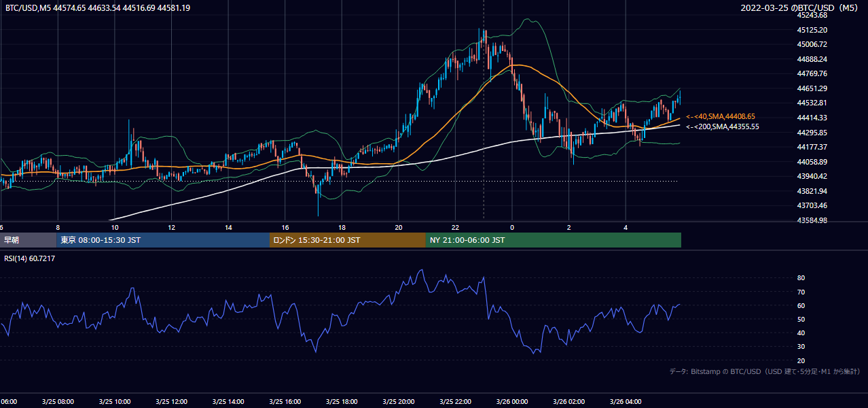Screen dimensions: 868x408
Task: Click RSI scale value 20
Action: (x=801, y=360)
